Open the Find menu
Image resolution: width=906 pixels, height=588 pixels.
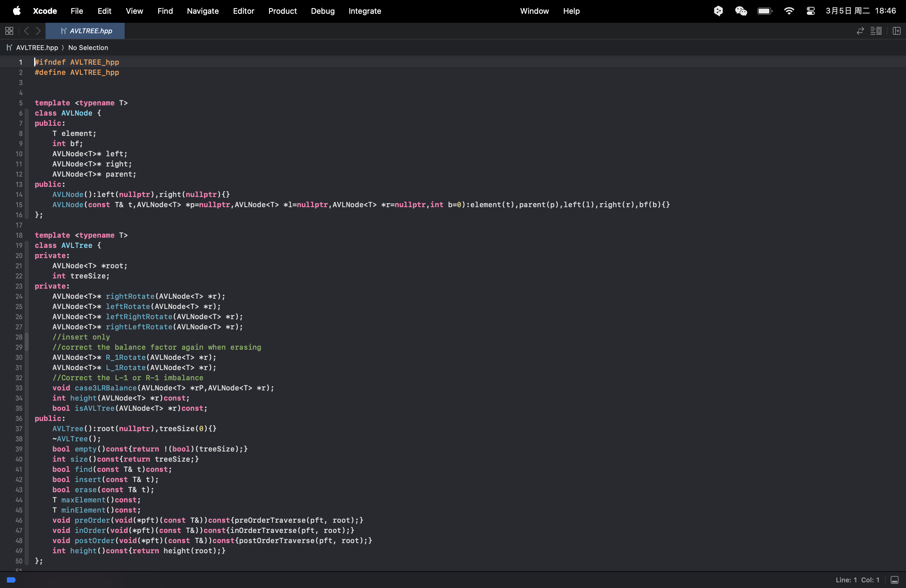coord(165,11)
